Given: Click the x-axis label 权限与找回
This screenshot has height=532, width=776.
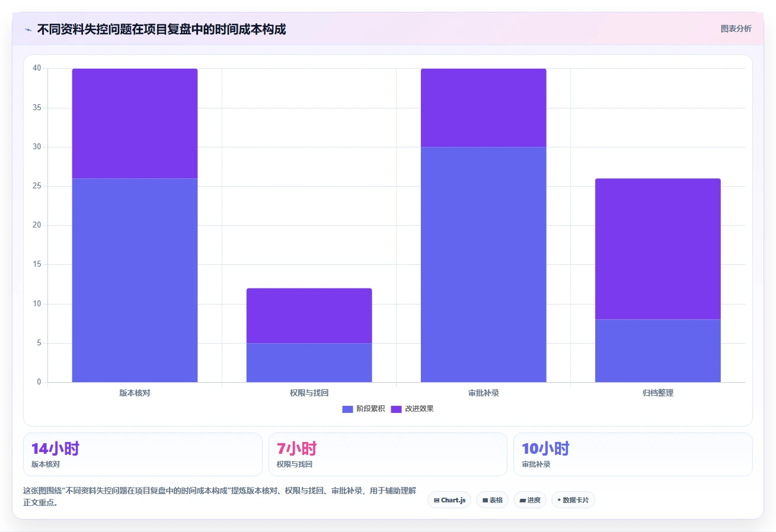Looking at the screenshot, I should click(x=309, y=393).
